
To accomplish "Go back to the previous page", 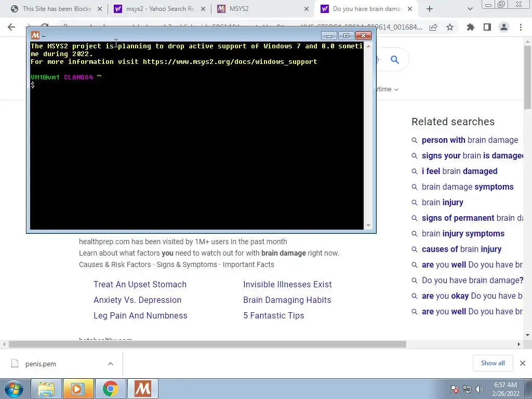I will 11,27.
